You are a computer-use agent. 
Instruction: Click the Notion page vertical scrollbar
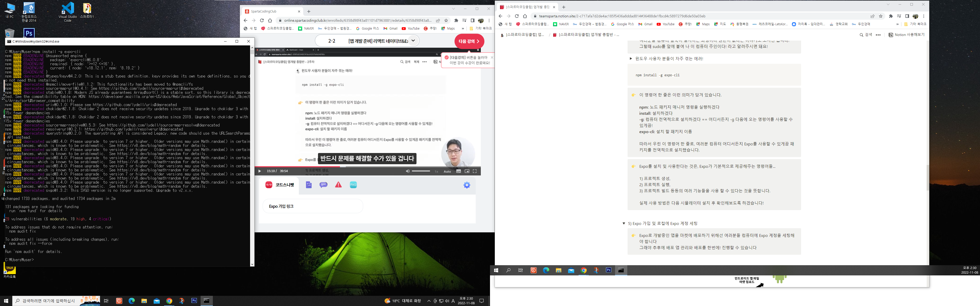click(x=927, y=178)
